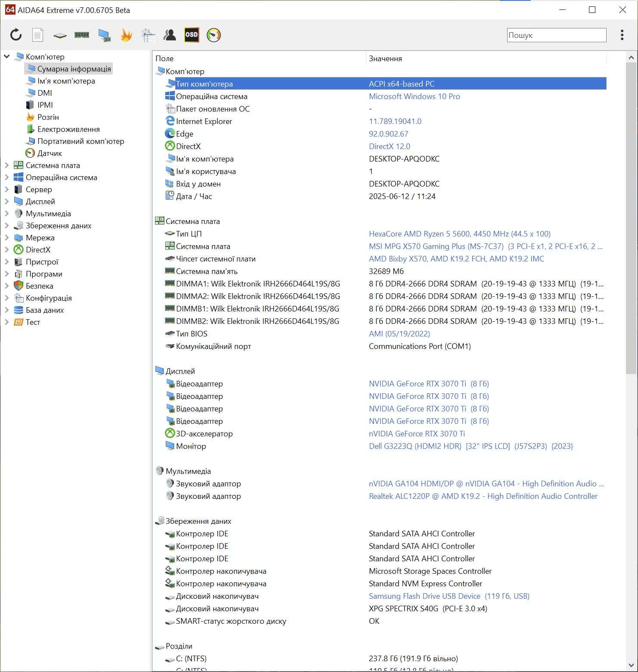Click the vertical scrollbar up arrow
638x672 pixels.
point(631,57)
